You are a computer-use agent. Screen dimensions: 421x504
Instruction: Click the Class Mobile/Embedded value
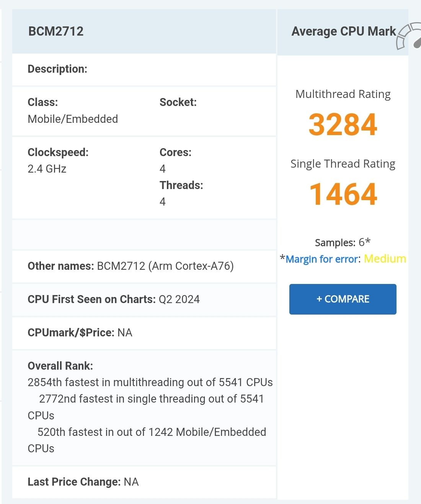click(x=73, y=119)
